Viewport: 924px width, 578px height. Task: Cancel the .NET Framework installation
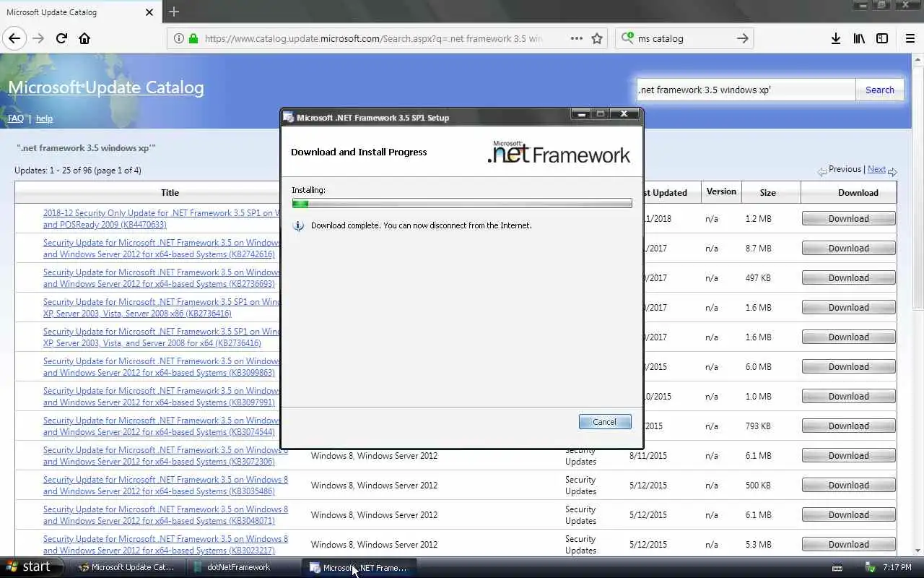coord(605,422)
